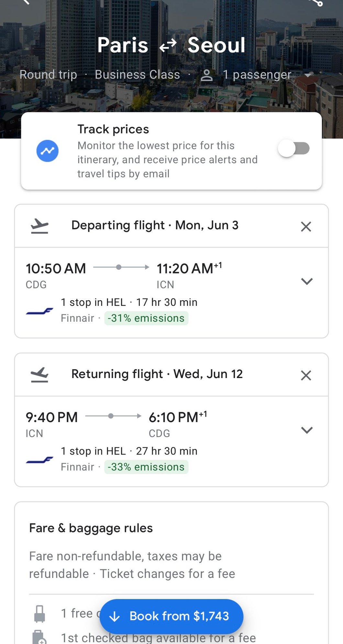Screen dimensions: 343x644
Task: Tap the back arrow in header
Action: click(26, 2)
